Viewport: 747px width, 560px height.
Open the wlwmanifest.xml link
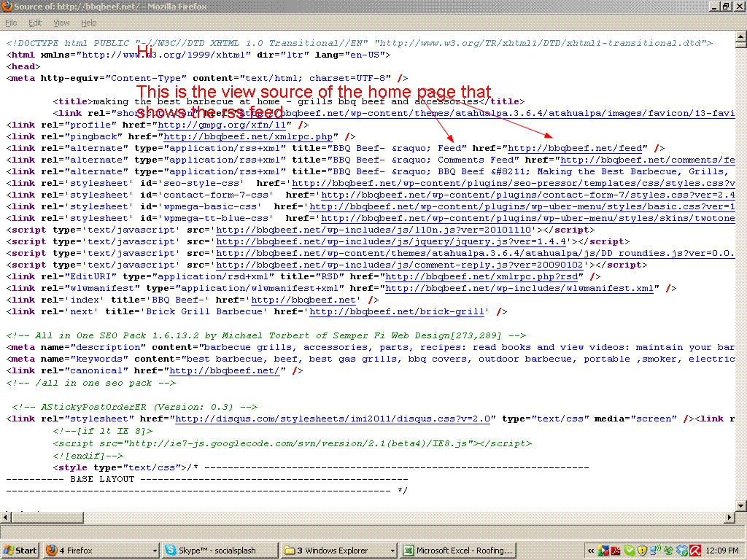point(519,288)
